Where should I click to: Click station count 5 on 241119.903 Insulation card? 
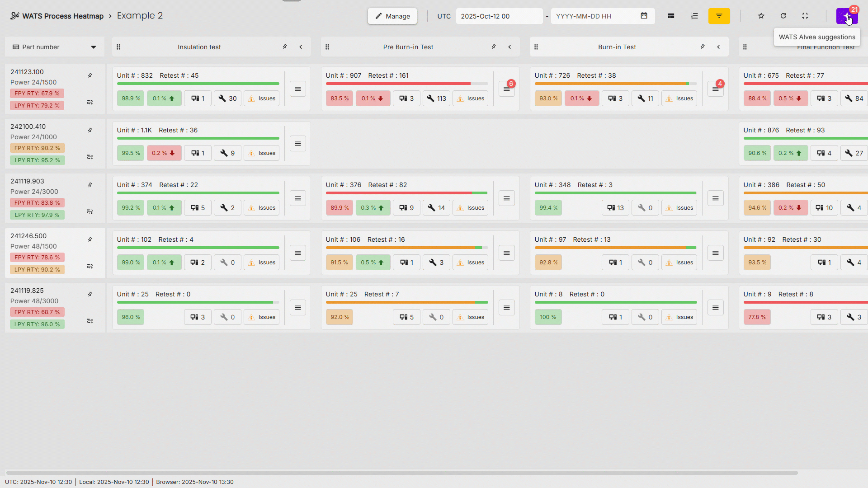point(198,208)
